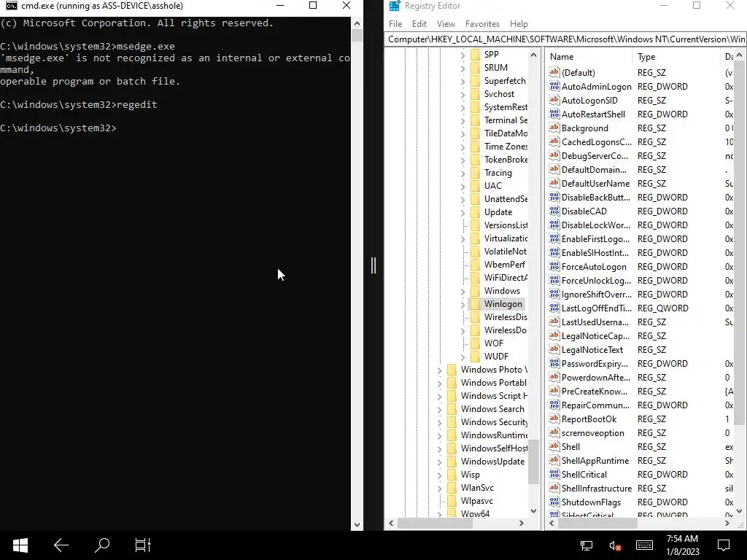This screenshot has height=560, width=747.
Task: Click up arrow of cmd scrollbar
Action: click(357, 23)
